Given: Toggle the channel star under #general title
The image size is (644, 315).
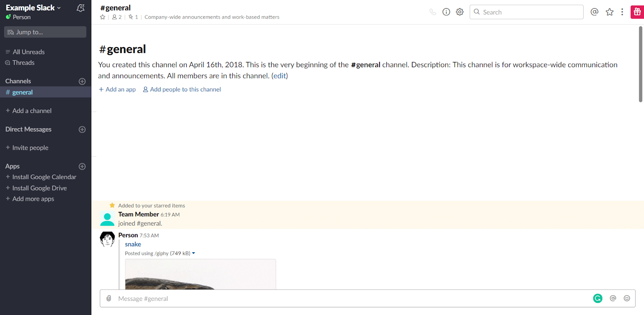Looking at the screenshot, I should (103, 17).
